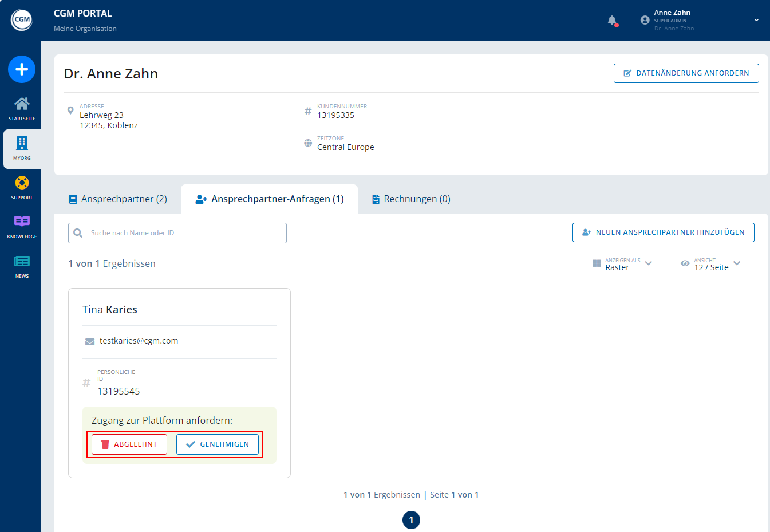Change 'Anzeigen als Raster' view dropdown
770x532 pixels.
pos(647,263)
